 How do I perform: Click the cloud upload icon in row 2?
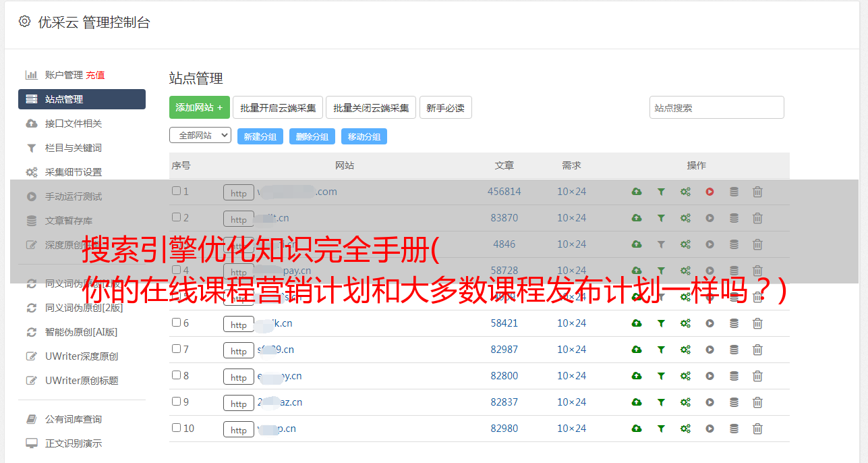coord(636,218)
